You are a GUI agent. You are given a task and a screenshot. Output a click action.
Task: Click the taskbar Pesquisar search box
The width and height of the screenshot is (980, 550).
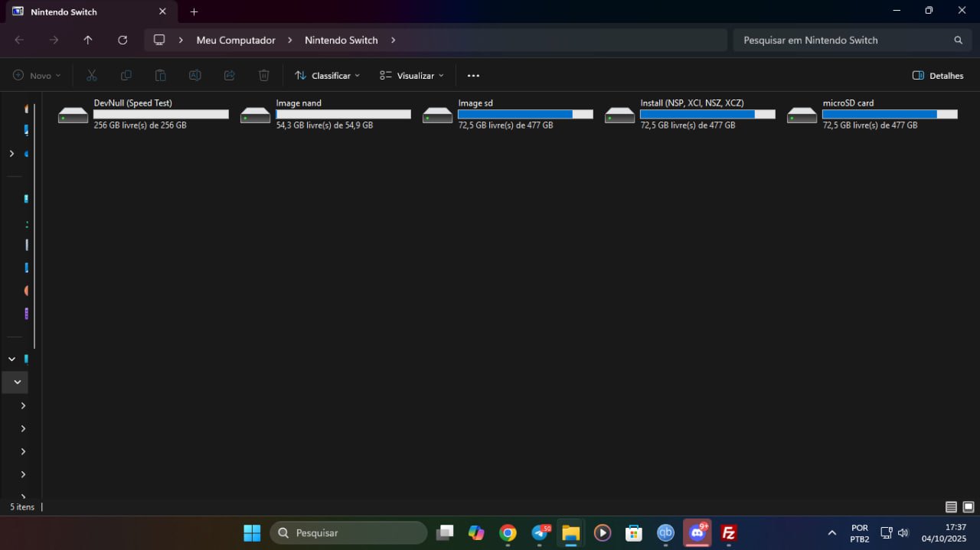(348, 532)
